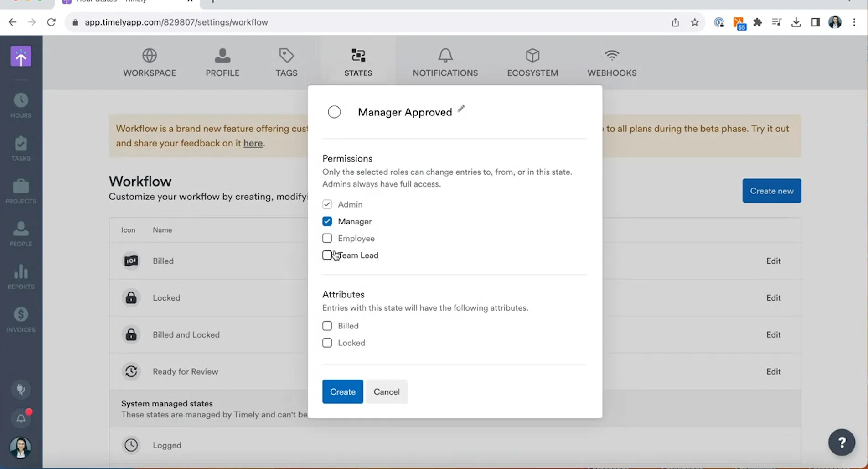868x469 pixels.
Task: Check the Team Lead permission box
Action: [327, 255]
